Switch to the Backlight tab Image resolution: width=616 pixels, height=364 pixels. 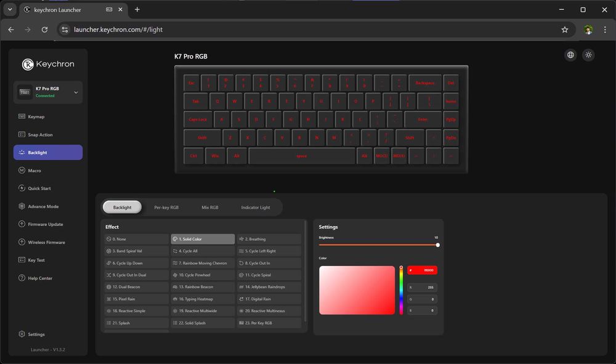122,208
